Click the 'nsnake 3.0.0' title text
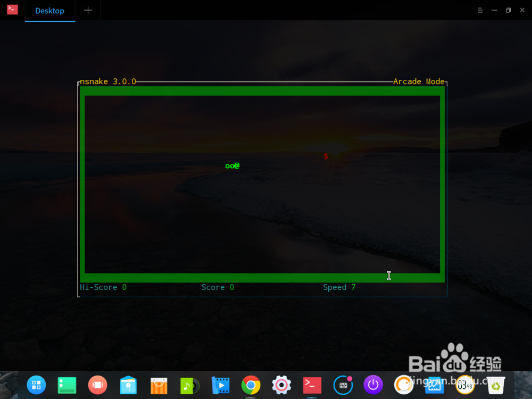This screenshot has height=399, width=532. (108, 81)
